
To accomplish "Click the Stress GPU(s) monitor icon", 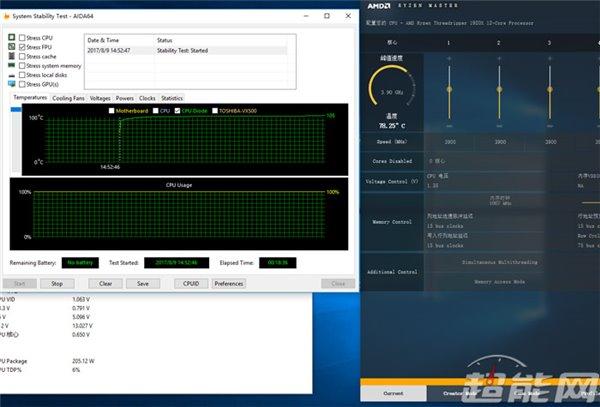I will click(x=11, y=84).
